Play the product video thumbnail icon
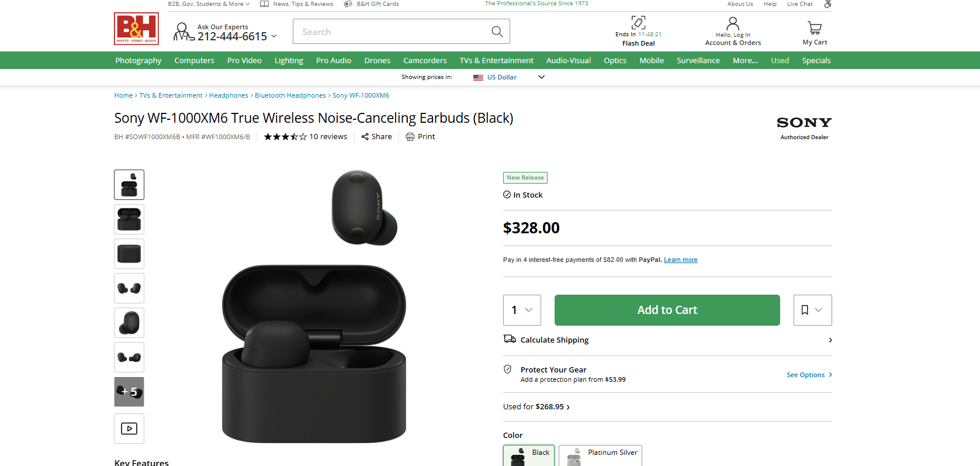The image size is (980, 466). [129, 428]
